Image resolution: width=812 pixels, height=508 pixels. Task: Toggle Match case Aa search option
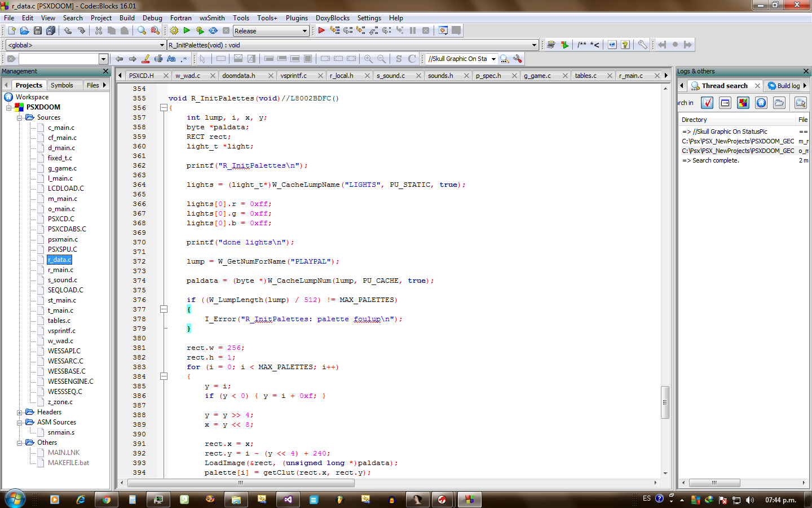click(171, 59)
